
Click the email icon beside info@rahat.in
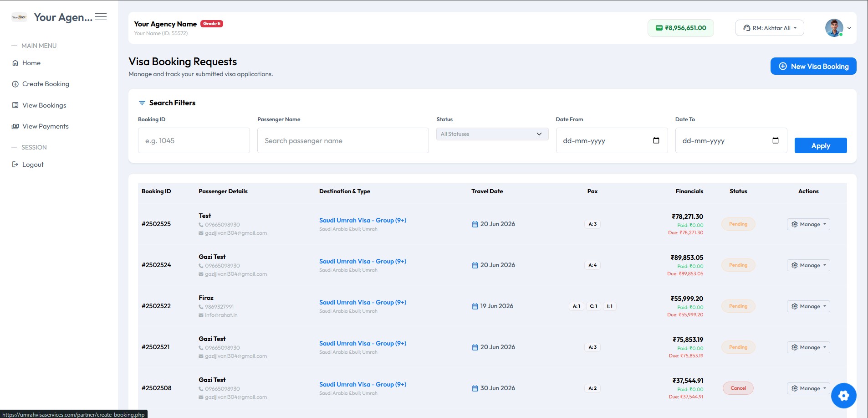[x=201, y=315]
